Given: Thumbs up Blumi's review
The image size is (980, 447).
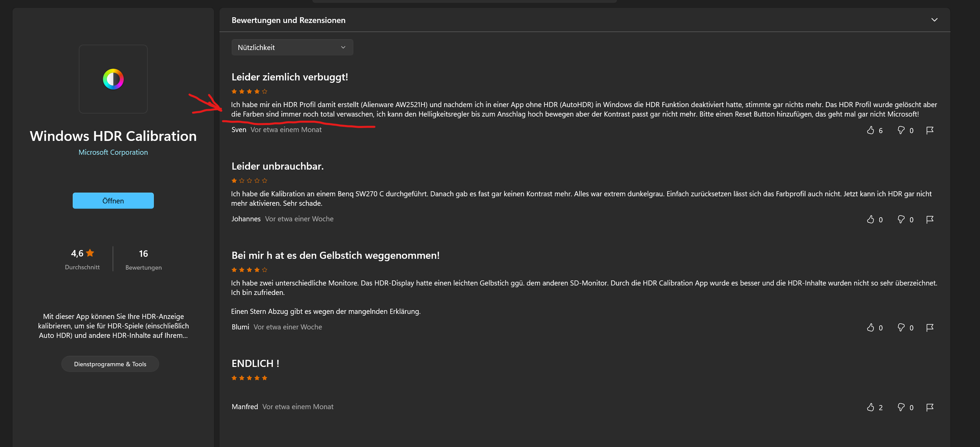Looking at the screenshot, I should tap(870, 327).
